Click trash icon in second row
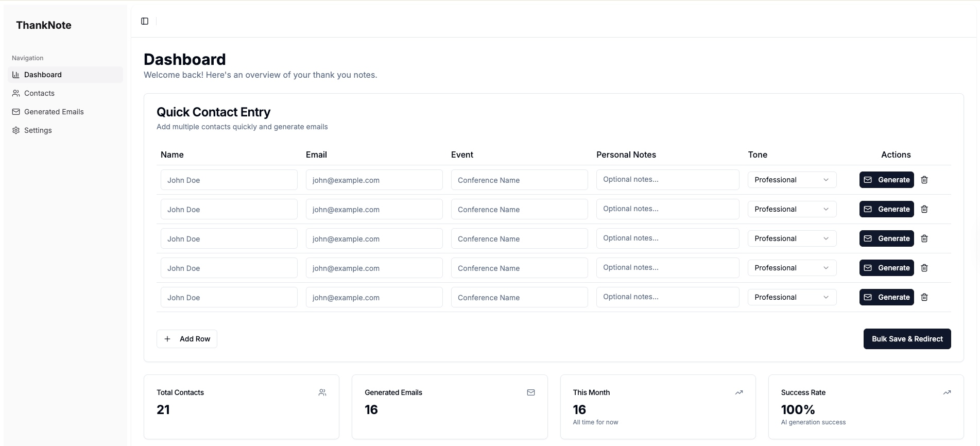This screenshot has height=446, width=980. click(924, 209)
